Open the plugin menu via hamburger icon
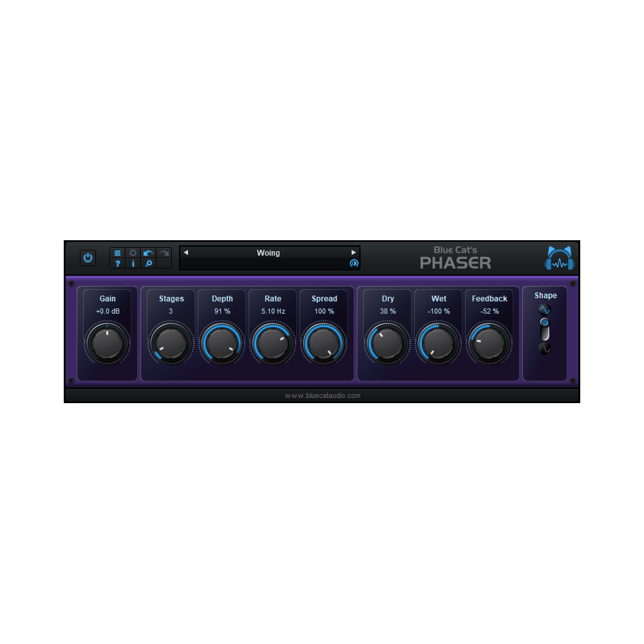This screenshot has height=644, width=644. tap(117, 253)
